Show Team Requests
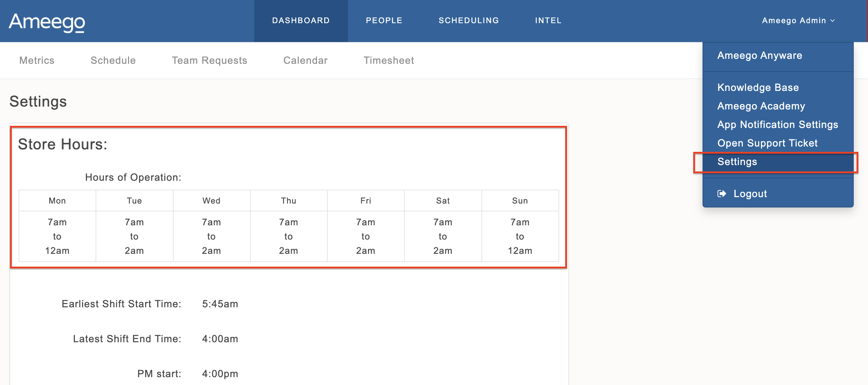The image size is (868, 385). point(209,60)
